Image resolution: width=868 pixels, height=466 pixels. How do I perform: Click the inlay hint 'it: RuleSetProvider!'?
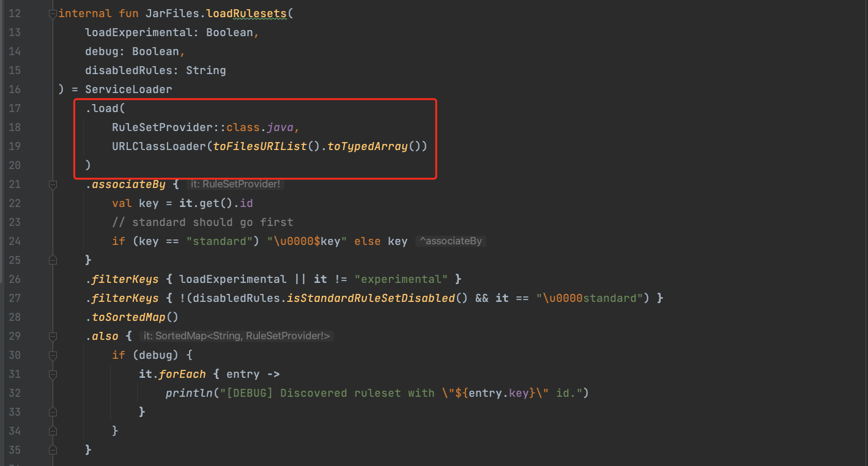click(236, 184)
